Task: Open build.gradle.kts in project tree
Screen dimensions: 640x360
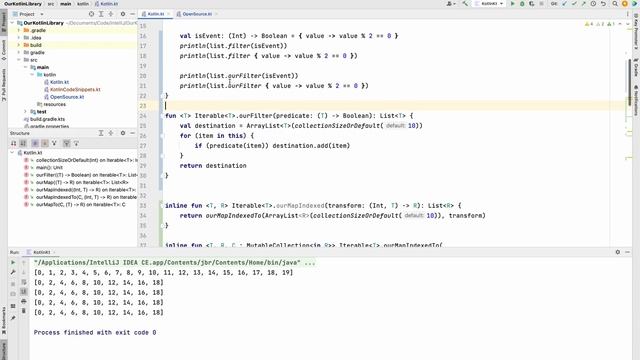Action: click(47, 119)
